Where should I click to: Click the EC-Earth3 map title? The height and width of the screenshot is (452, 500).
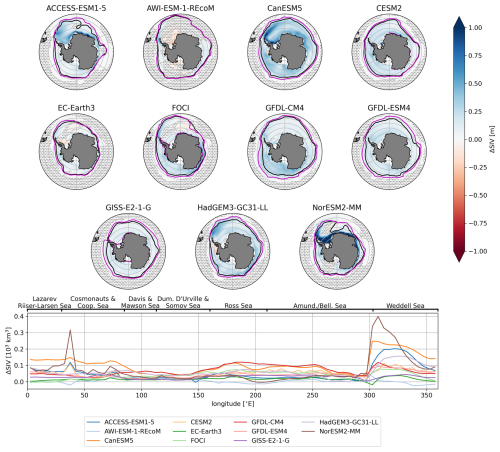(x=76, y=108)
